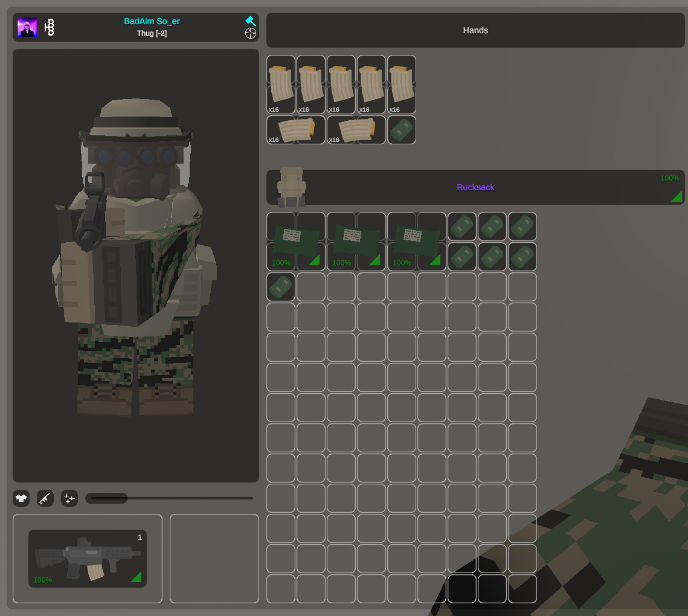Viewport: 688px width, 616px height.
Task: Select the lone grenade in third Rucksack row
Action: pos(281,287)
